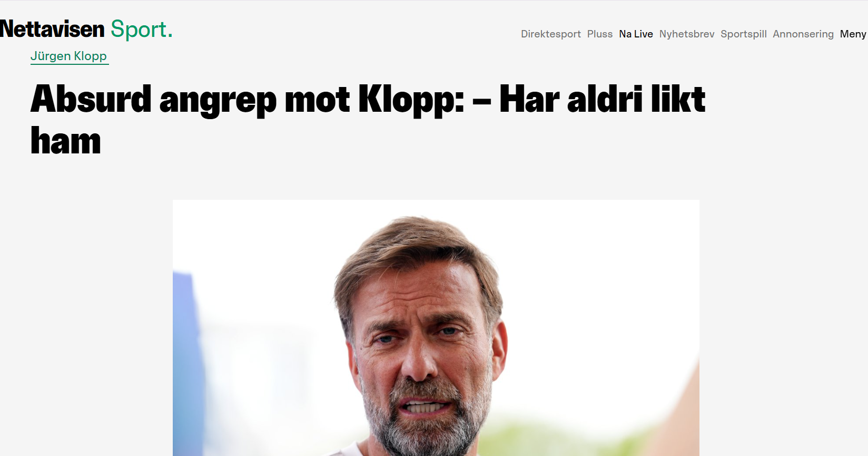Click the headline text "Absurd angrep mot Klopp"
Screen dimensions: 868x456
(248, 99)
